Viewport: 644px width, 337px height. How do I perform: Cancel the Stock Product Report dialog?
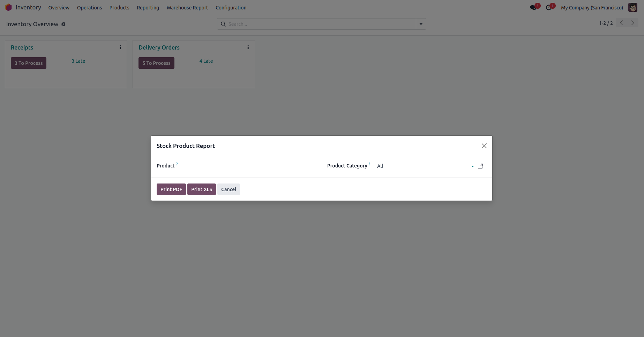(229, 189)
